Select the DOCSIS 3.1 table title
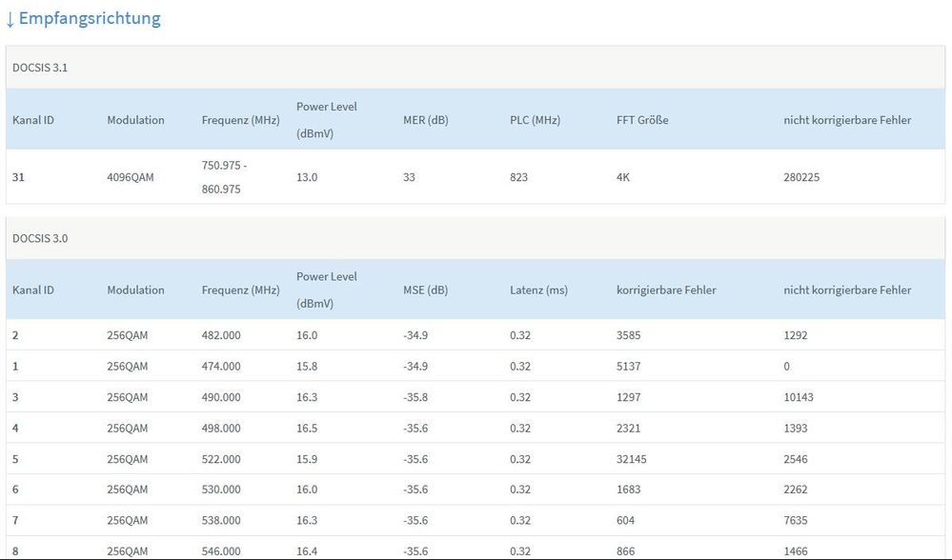Viewport: 952px width, 560px height. pyautogui.click(x=40, y=68)
